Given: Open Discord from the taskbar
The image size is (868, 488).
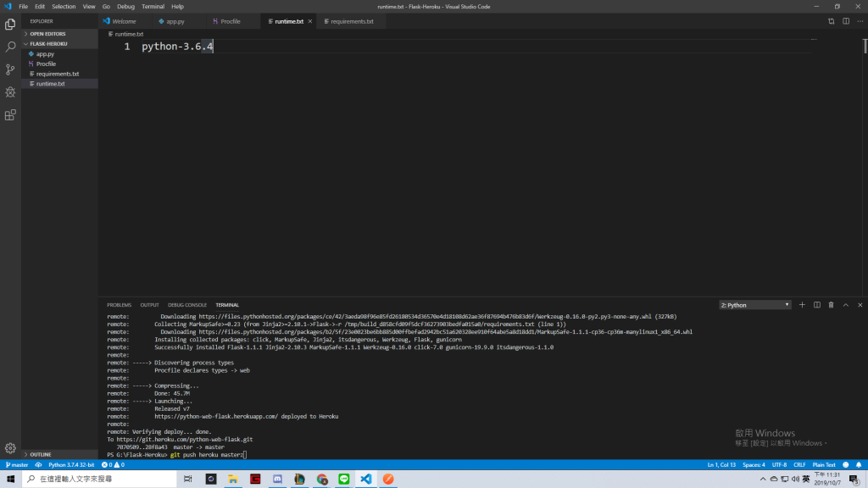Looking at the screenshot, I should (x=277, y=479).
